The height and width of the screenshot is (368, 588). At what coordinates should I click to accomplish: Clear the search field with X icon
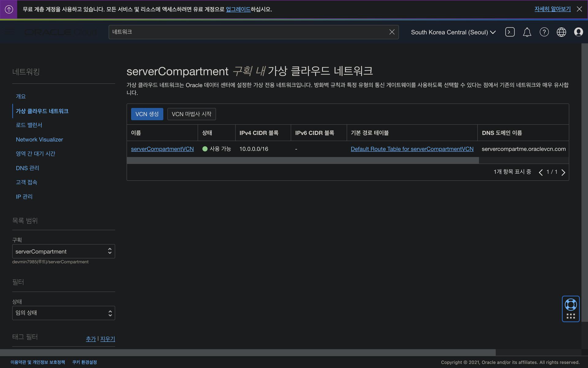click(x=392, y=32)
